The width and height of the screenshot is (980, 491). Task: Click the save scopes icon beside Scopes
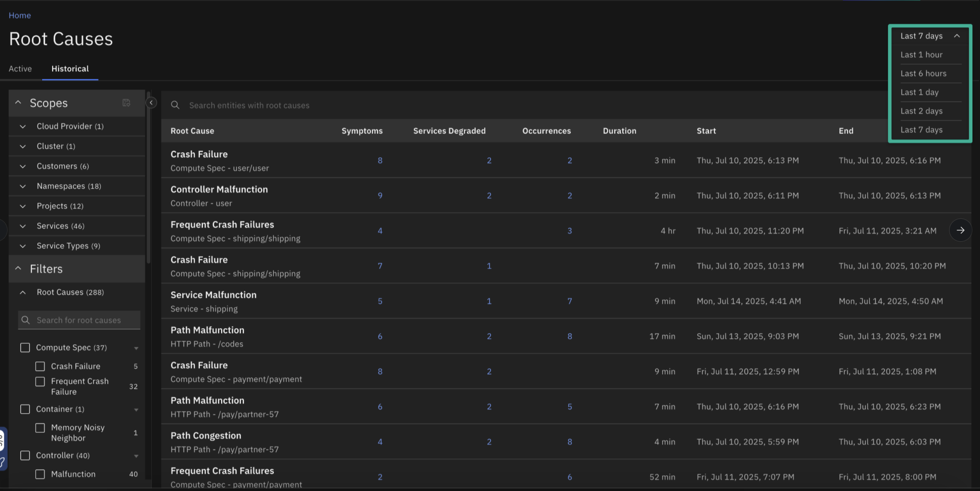tap(126, 103)
